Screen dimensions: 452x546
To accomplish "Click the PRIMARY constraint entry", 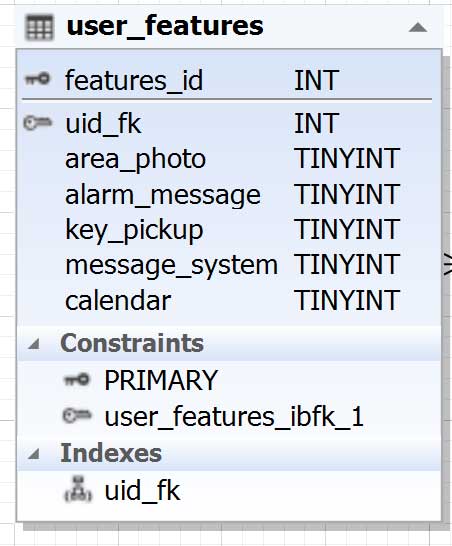I will [x=161, y=380].
